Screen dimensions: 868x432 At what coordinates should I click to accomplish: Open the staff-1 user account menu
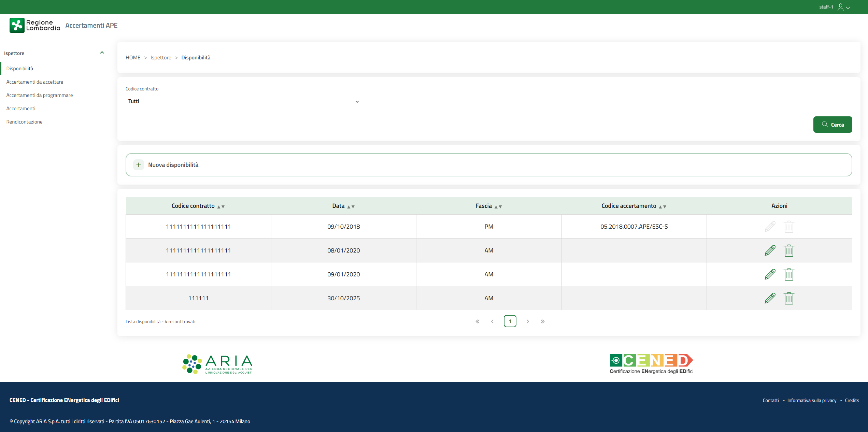pos(835,7)
